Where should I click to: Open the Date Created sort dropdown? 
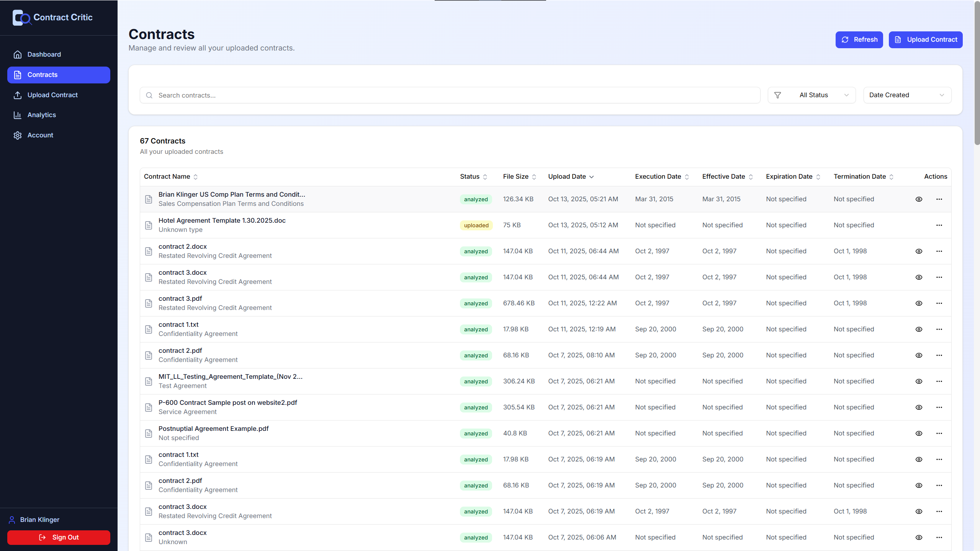[907, 95]
